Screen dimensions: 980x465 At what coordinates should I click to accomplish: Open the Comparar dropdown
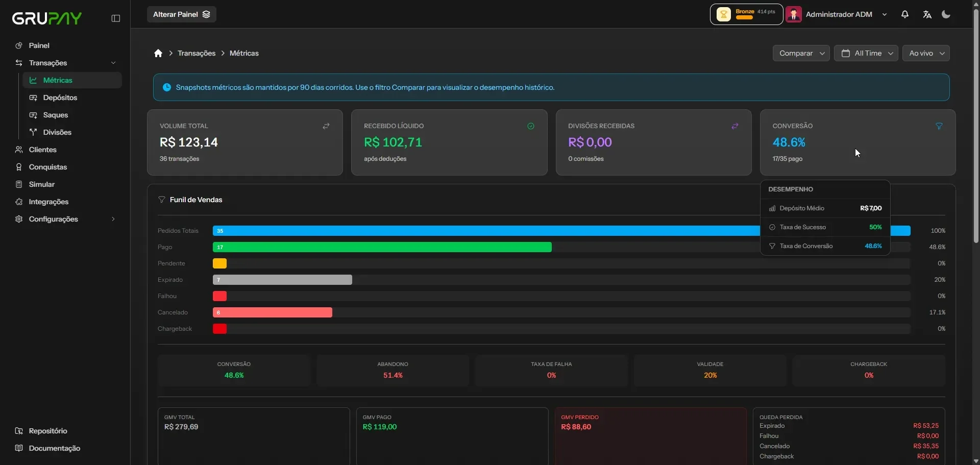click(801, 53)
